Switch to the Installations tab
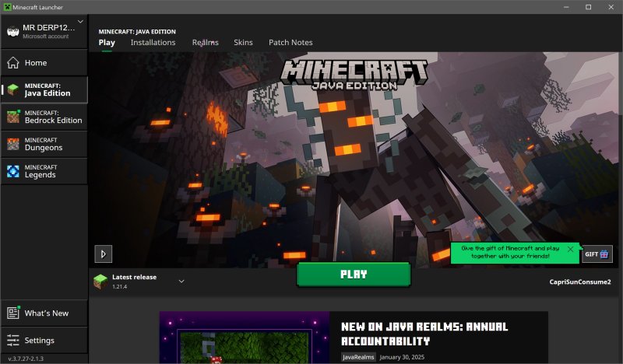 point(153,43)
